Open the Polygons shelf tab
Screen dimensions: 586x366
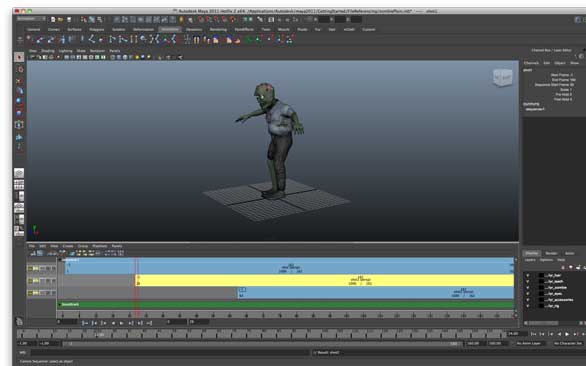(96, 29)
